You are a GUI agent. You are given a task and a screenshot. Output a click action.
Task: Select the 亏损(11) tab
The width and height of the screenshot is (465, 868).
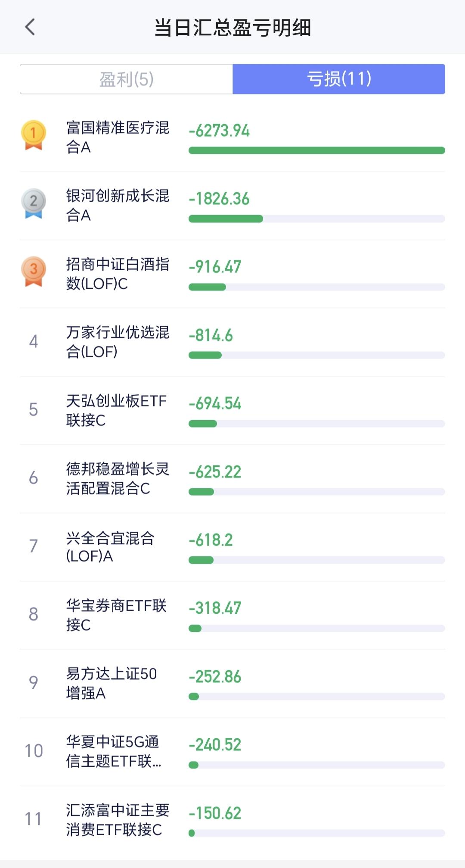pos(339,79)
